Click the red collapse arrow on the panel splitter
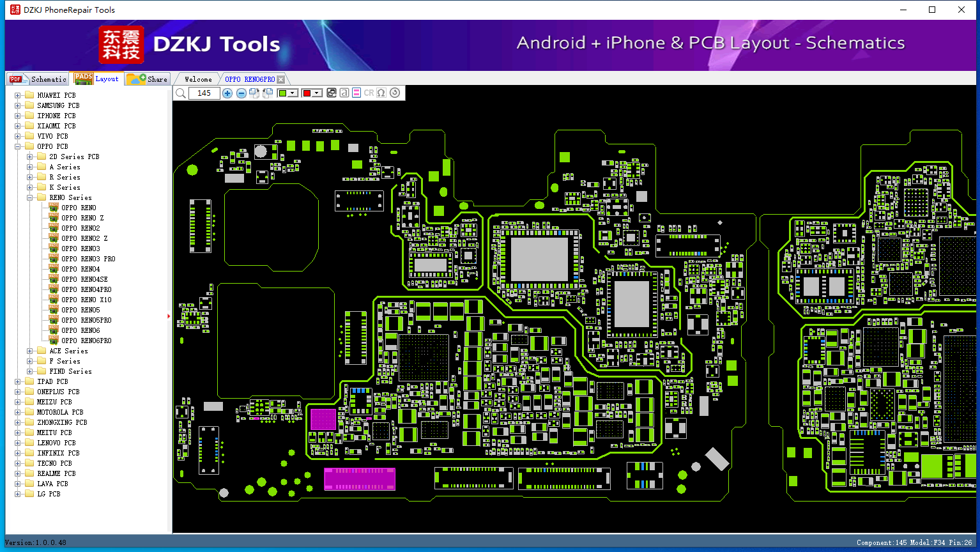This screenshot has width=980, height=552. coord(169,316)
